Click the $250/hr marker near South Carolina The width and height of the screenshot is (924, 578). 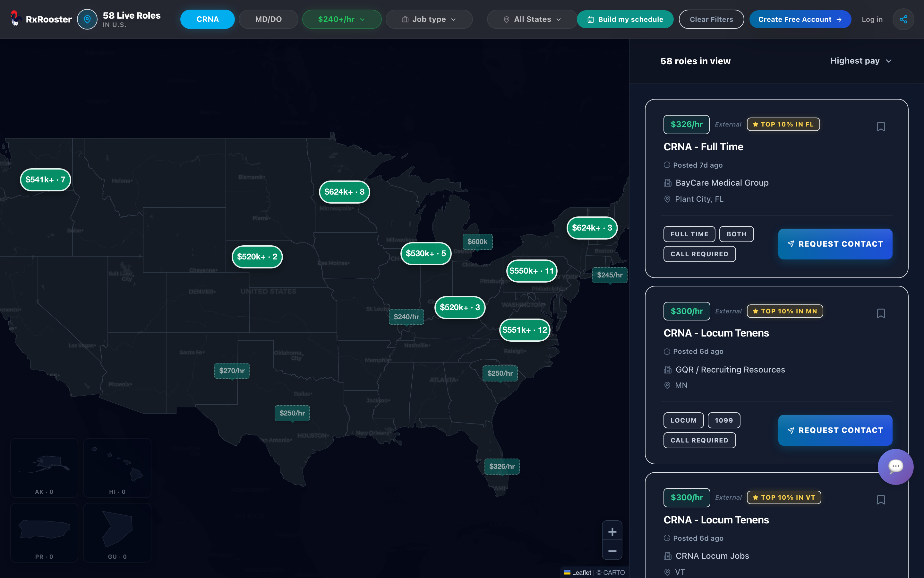(500, 373)
